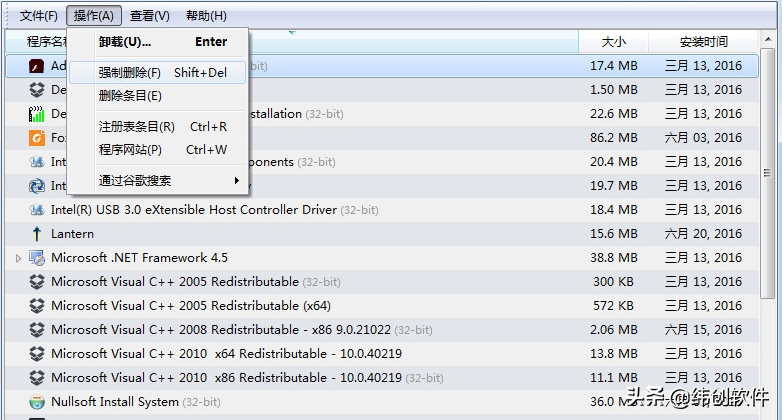Sort by the 安装时间 column header

[704, 41]
